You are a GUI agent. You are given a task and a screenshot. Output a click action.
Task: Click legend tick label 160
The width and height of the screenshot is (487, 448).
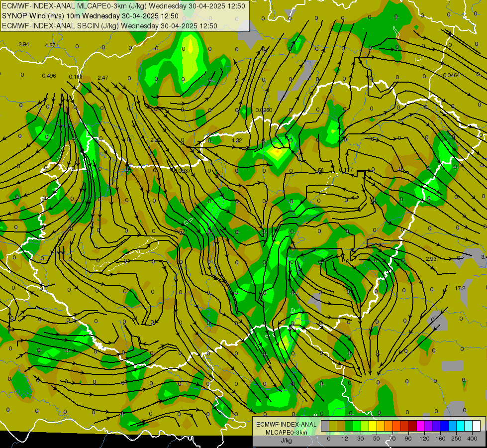tap(440, 439)
